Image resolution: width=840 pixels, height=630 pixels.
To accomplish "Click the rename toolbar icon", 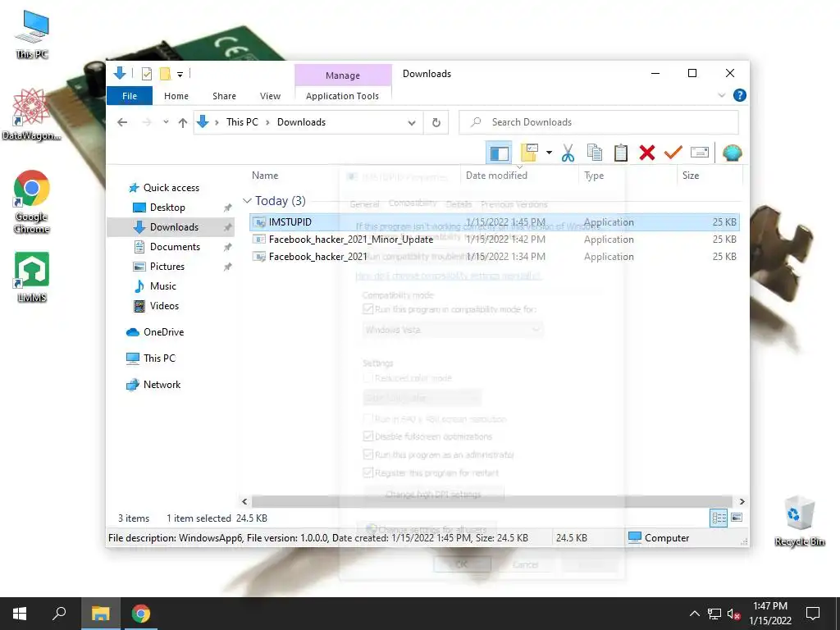I will [700, 153].
